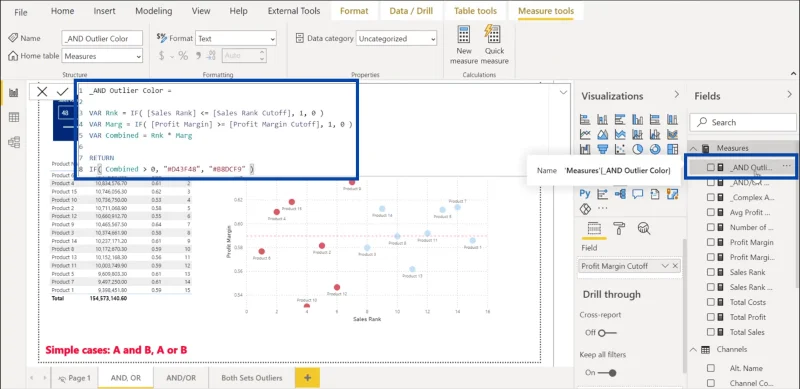This screenshot has height=389, width=800.
Task: Insert a Python visual
Action: point(585,193)
